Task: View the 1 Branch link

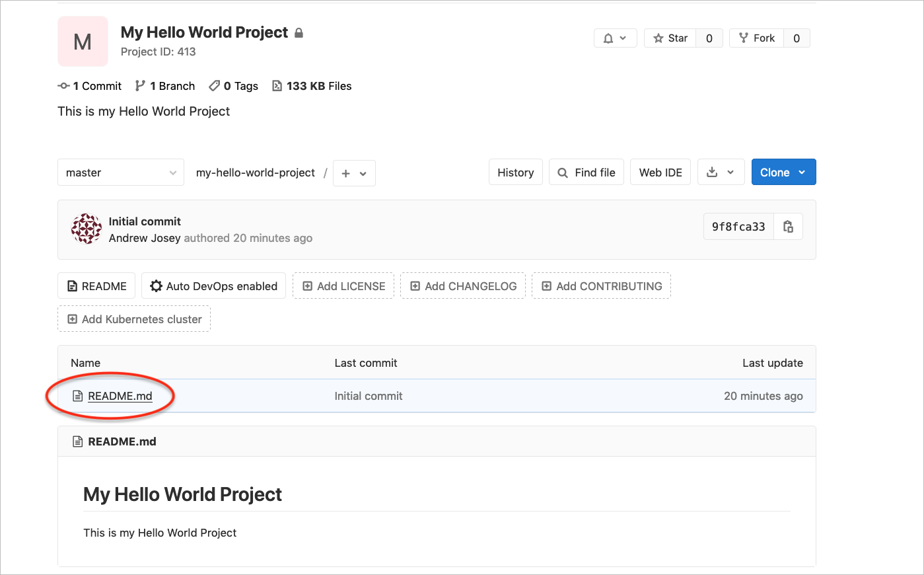Action: tap(165, 86)
